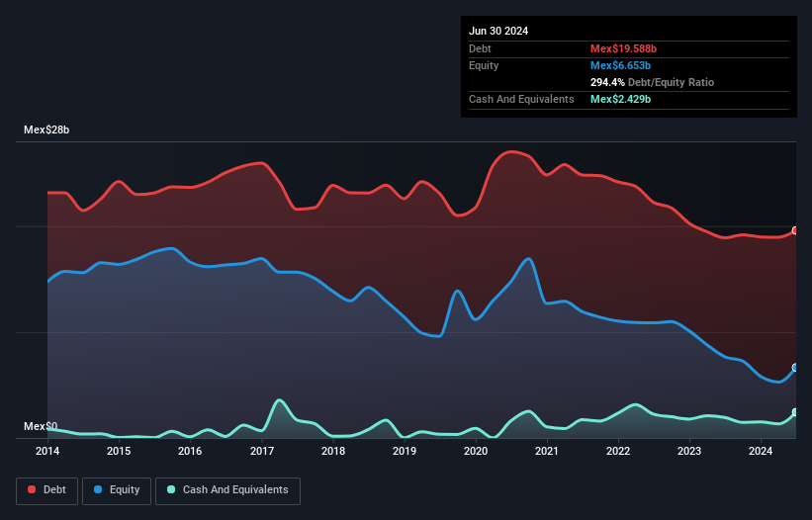The width and height of the screenshot is (812, 520).
Task: Click the 294.4% Debt/Equity Ratio text
Action: pos(652,82)
